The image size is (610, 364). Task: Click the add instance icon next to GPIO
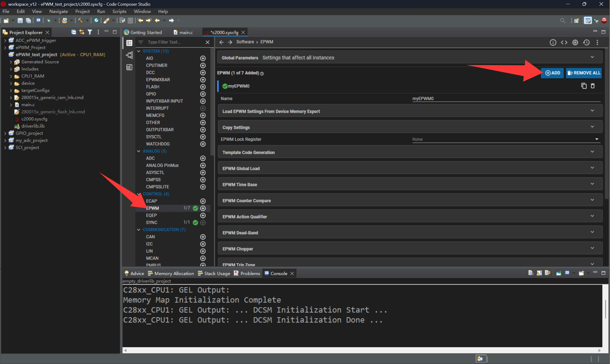[203, 94]
